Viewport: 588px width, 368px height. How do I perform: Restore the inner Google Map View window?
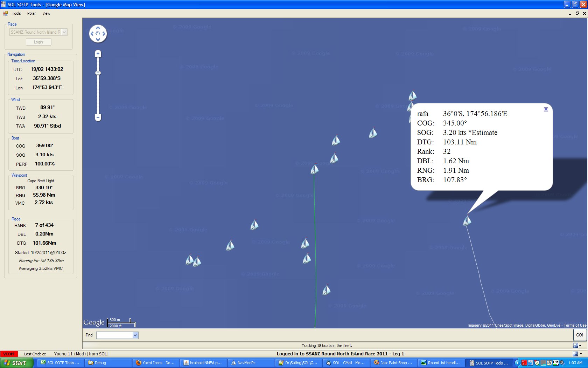(x=577, y=13)
